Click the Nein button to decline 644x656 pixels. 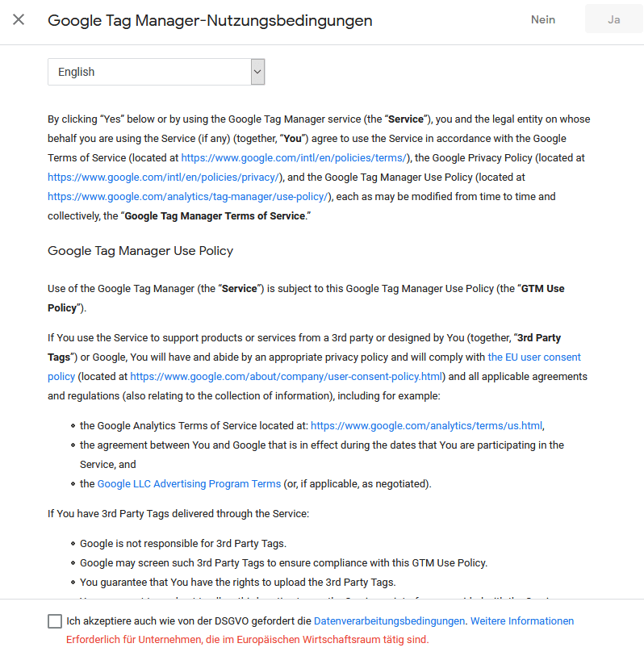coord(542,20)
